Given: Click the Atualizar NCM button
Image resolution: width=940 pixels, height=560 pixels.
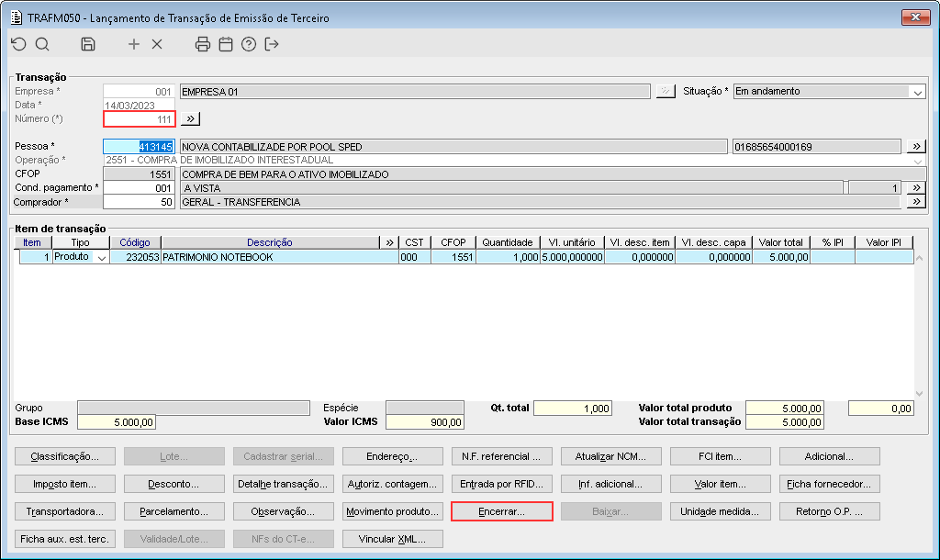Looking at the screenshot, I should click(610, 456).
